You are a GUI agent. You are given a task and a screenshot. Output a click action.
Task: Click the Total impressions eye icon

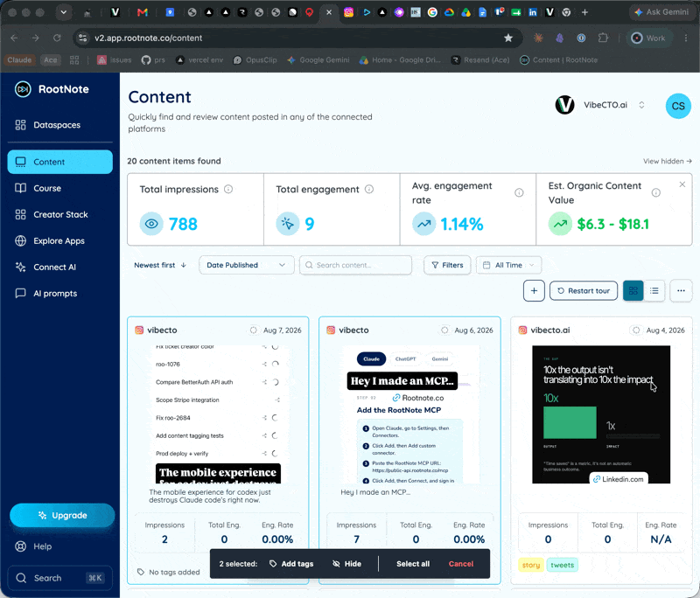(x=151, y=224)
